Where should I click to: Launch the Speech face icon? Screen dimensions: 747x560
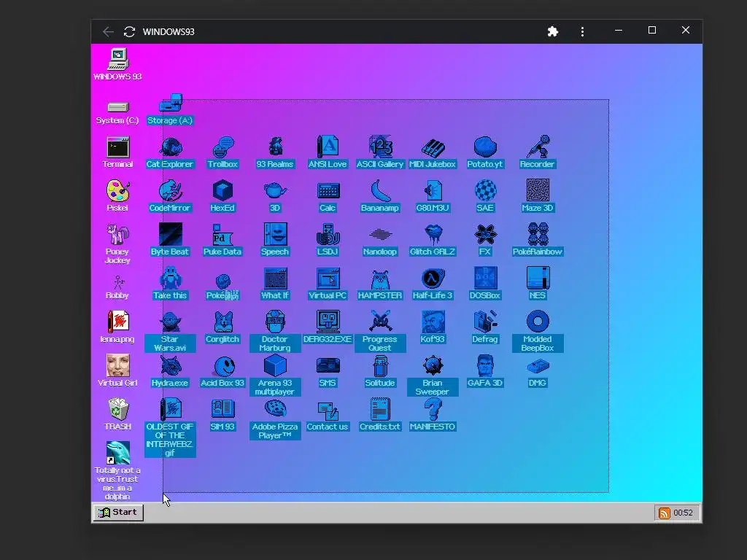(275, 235)
